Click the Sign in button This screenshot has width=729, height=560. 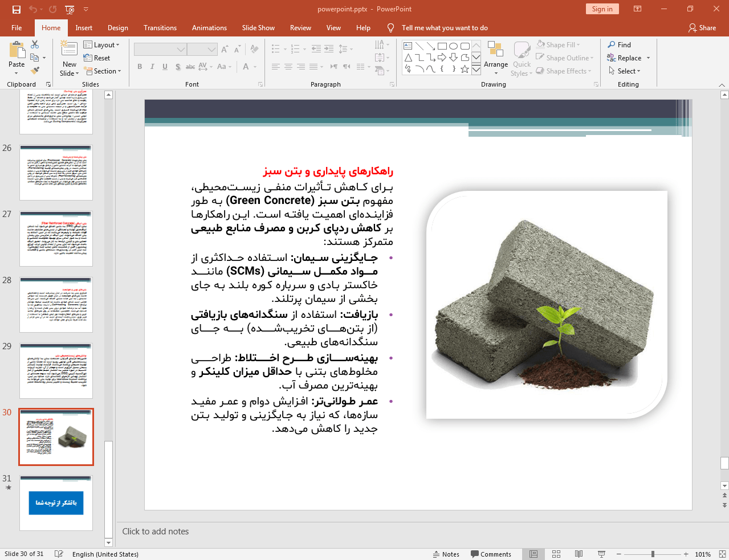(602, 9)
